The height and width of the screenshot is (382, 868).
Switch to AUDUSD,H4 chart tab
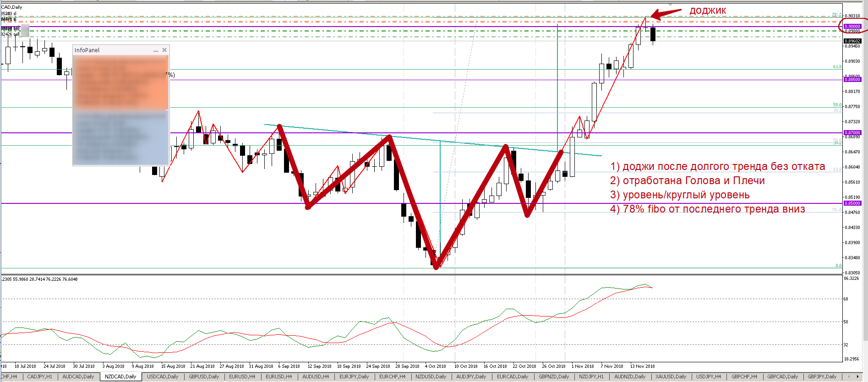click(316, 377)
